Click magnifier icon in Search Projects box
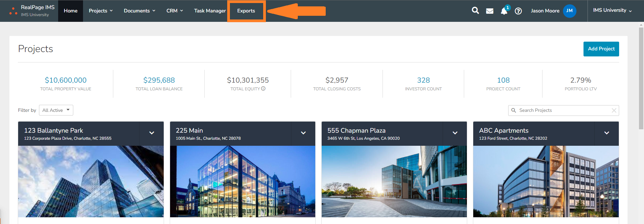The height and width of the screenshot is (224, 644). (514, 110)
